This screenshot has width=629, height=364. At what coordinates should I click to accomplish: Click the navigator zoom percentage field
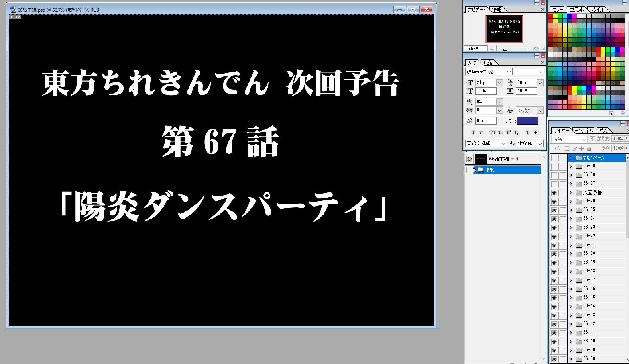tap(475, 49)
